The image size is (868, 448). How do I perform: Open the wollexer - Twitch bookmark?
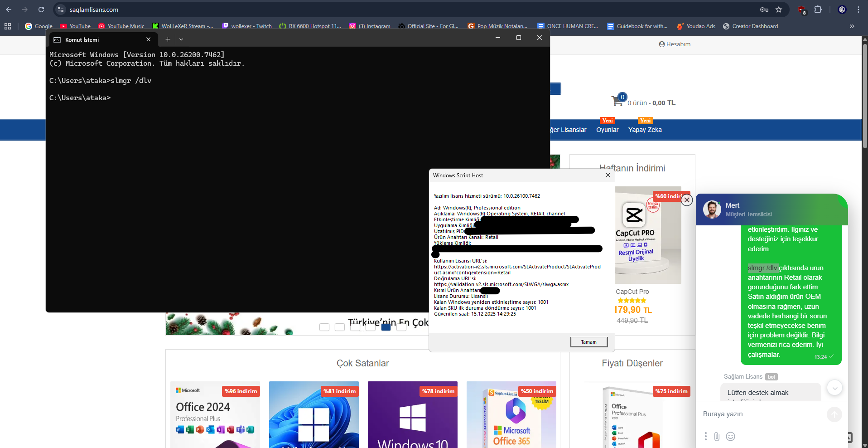click(x=247, y=26)
